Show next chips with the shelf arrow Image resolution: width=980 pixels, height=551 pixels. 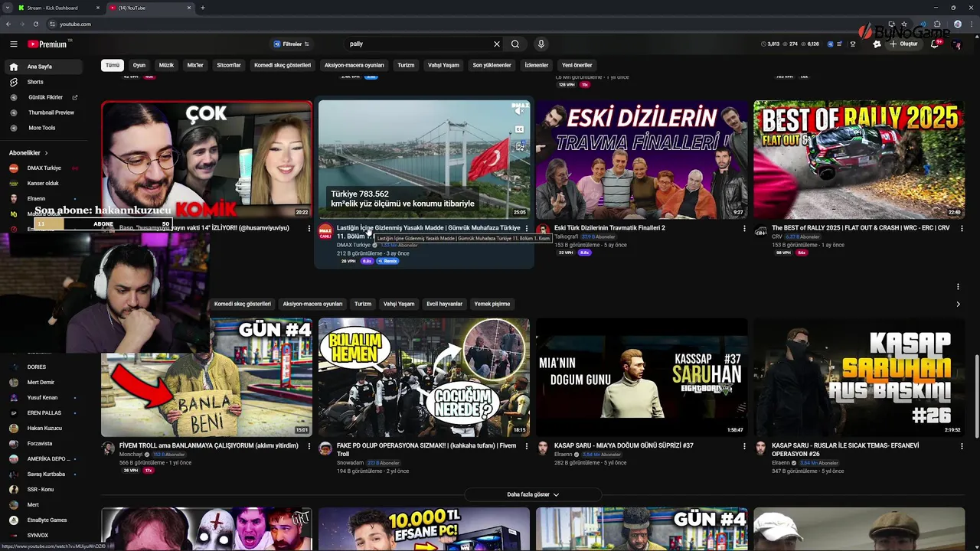958,304
